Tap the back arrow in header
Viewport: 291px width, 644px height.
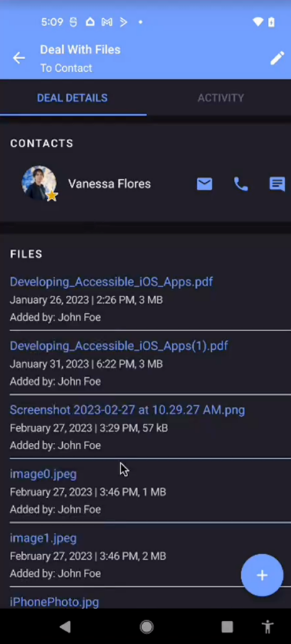[19, 58]
